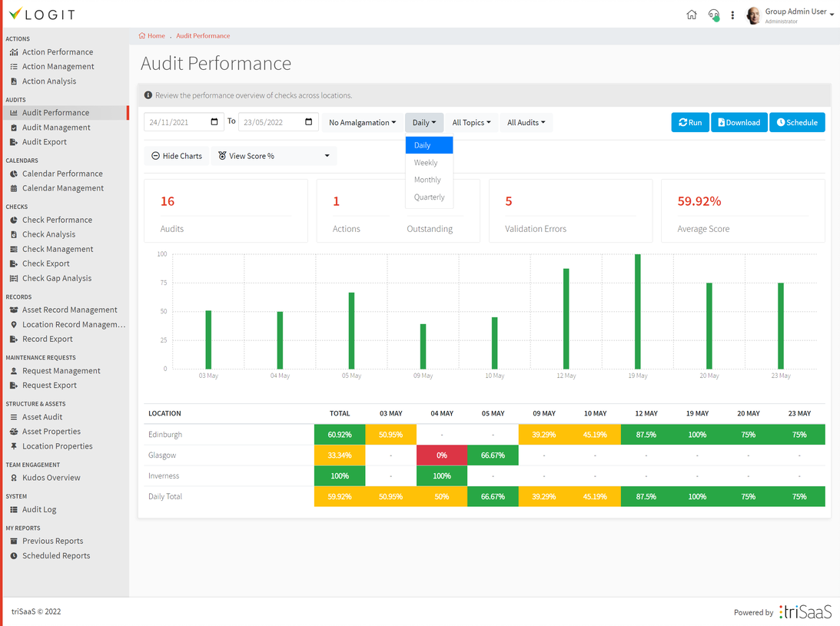Select Quarterly from the period list

click(x=429, y=197)
